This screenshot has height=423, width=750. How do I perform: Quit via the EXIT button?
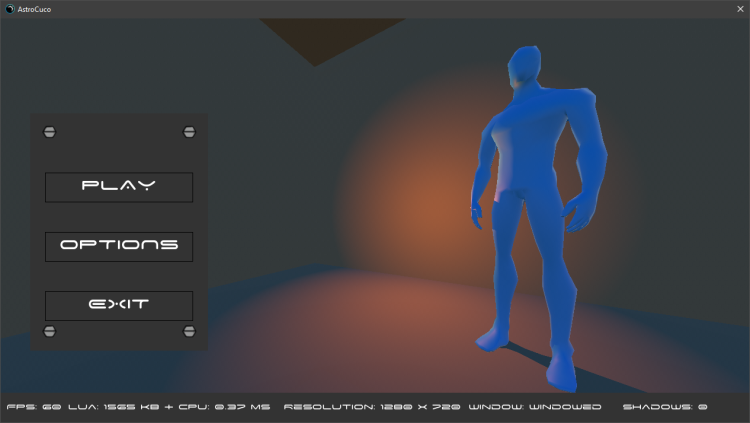[x=119, y=306]
